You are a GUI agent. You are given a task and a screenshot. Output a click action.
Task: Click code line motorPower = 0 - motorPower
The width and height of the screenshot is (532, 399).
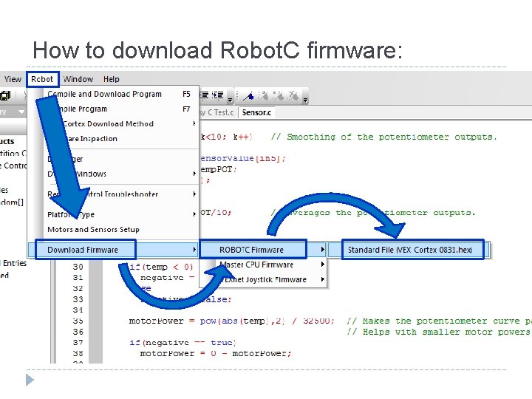pyautogui.click(x=216, y=353)
